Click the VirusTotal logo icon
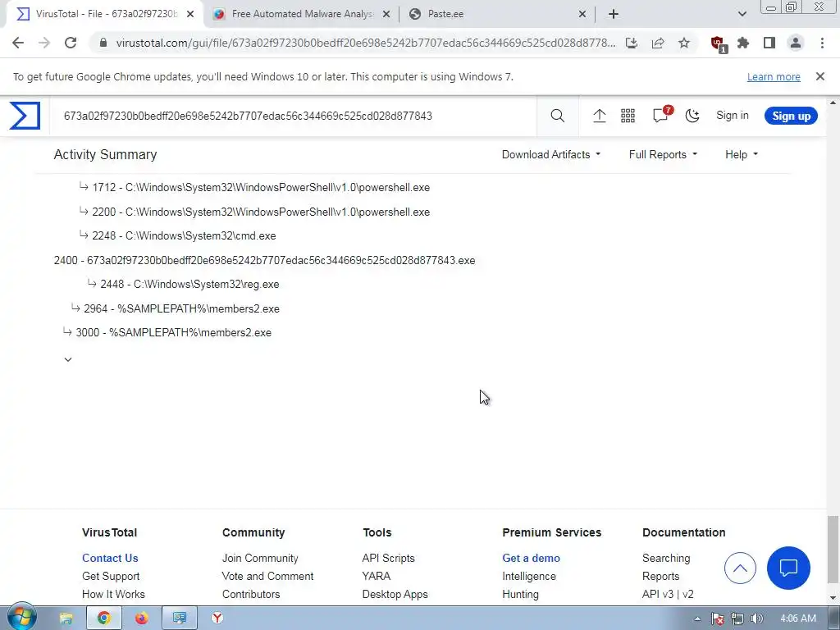This screenshot has width=840, height=630. click(25, 116)
